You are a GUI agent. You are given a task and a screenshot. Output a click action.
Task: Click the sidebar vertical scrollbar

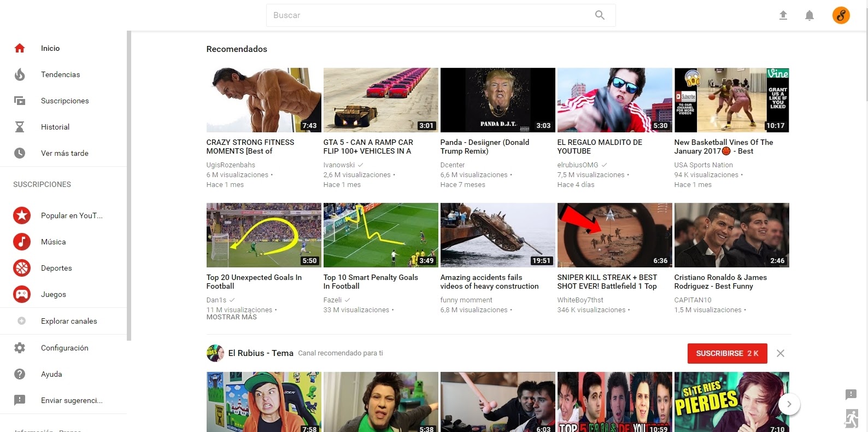coord(129,185)
